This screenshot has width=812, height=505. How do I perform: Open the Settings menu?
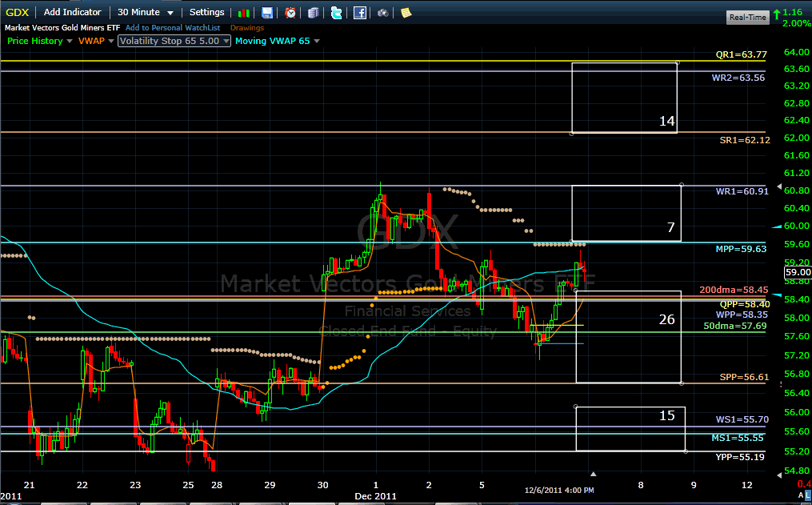tap(206, 12)
